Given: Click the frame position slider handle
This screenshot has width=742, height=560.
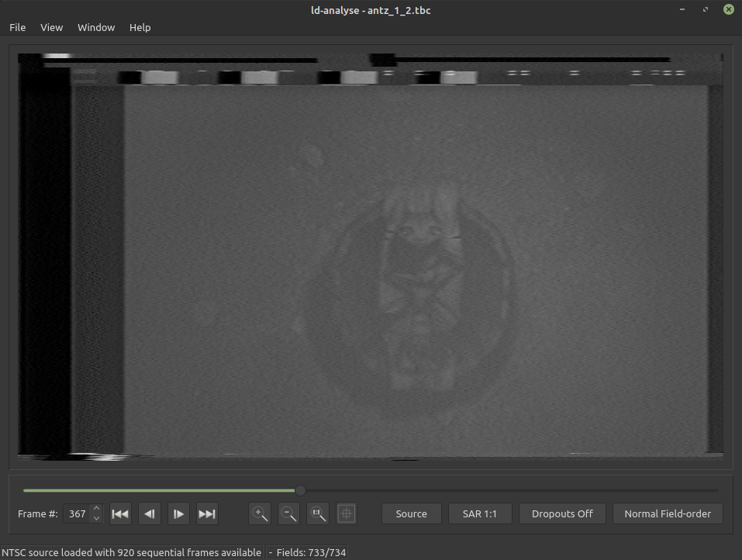Looking at the screenshot, I should click(x=300, y=490).
